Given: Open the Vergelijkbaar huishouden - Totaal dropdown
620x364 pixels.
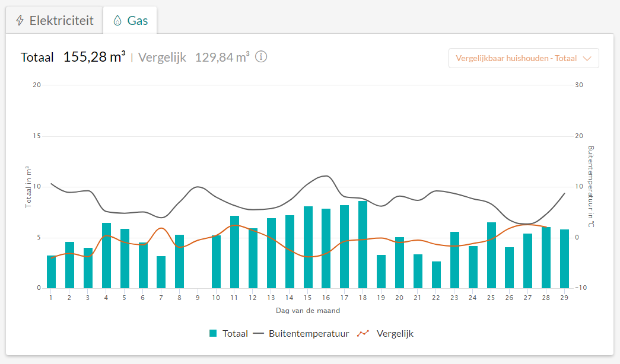Looking at the screenshot, I should pos(523,58).
